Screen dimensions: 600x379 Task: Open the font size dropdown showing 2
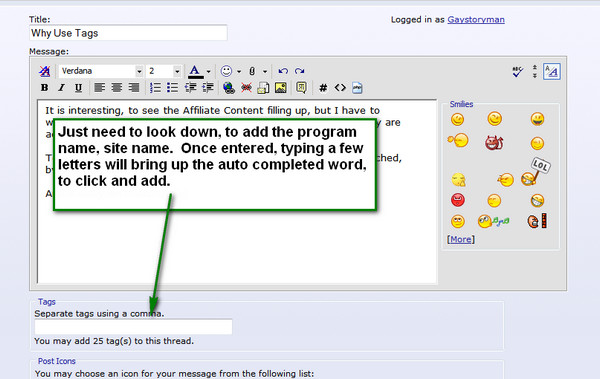click(177, 71)
